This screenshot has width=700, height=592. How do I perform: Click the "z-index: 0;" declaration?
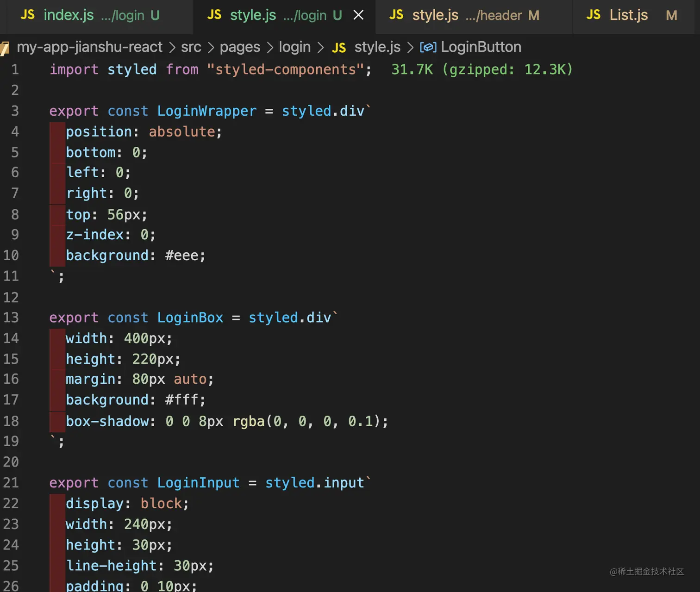(x=111, y=235)
